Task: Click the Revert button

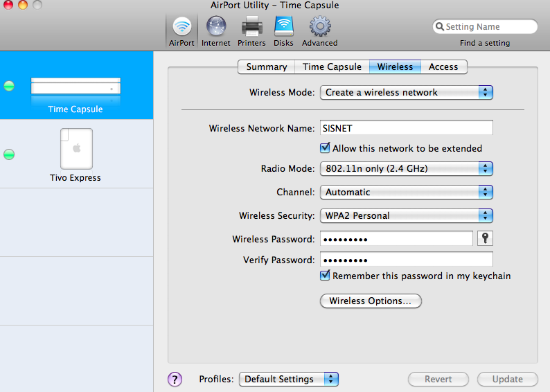Action: pyautogui.click(x=438, y=380)
